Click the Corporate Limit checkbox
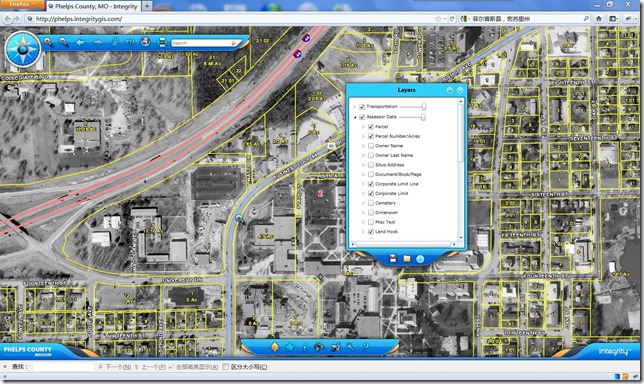The image size is (644, 384). pyautogui.click(x=371, y=193)
